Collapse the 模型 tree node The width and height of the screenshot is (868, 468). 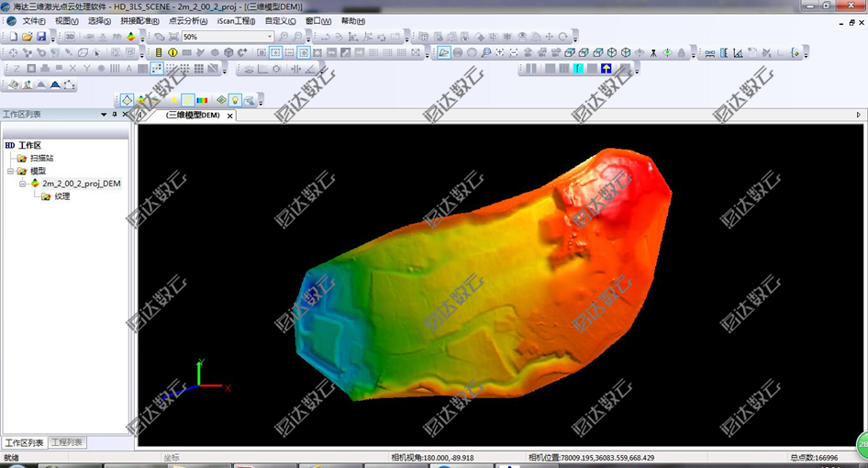click(x=10, y=171)
